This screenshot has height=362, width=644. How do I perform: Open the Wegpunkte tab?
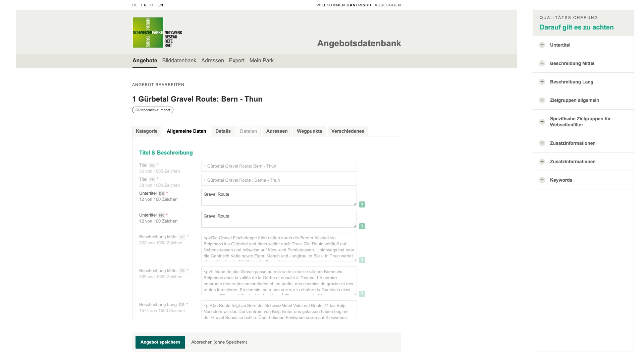pos(309,131)
